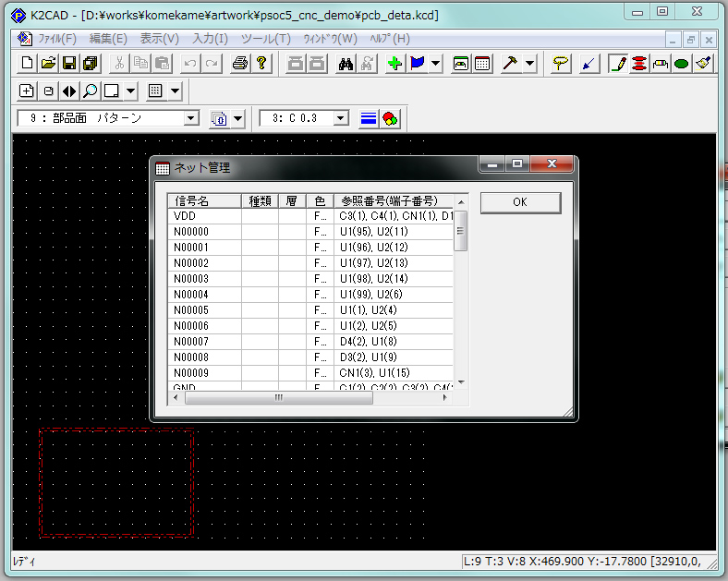Viewport: 728px width, 581px height.
Task: Click the 種類 column header
Action: 260,201
